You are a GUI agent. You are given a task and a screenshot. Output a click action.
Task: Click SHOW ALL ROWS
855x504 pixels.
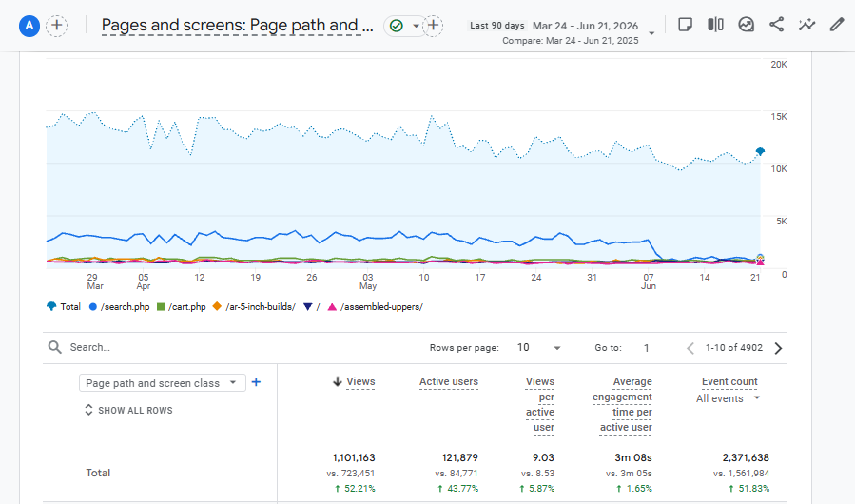point(128,410)
